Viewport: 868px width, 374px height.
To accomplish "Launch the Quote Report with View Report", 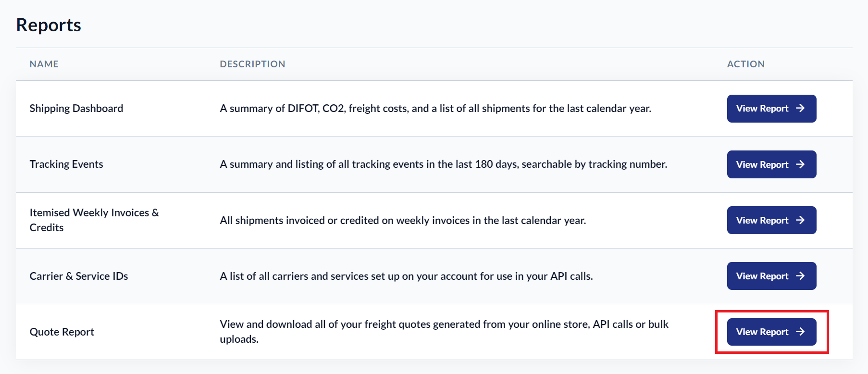I will (x=771, y=332).
